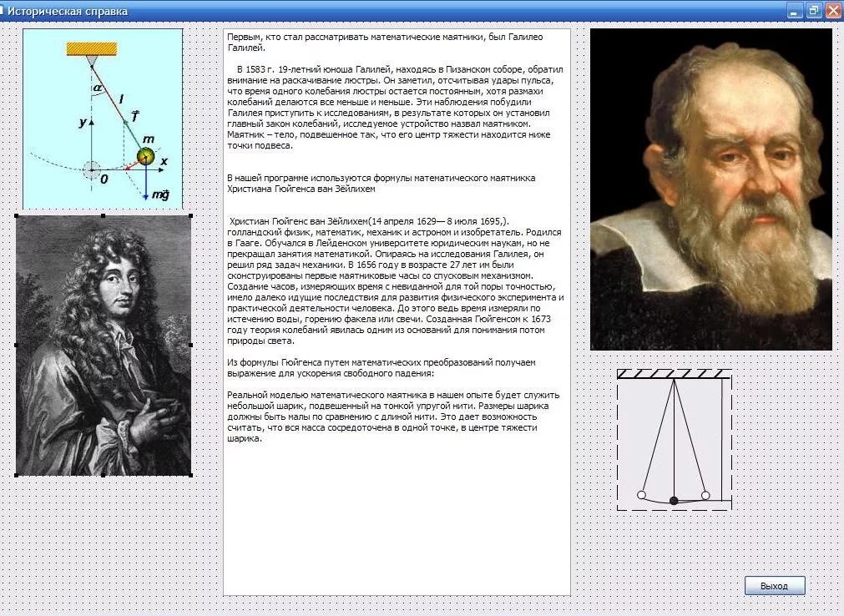Click text 'Христиан Гюйгенс ван Зёйлихем(14 апреля 1629'
The width and height of the screenshot is (844, 616).
coord(332,221)
